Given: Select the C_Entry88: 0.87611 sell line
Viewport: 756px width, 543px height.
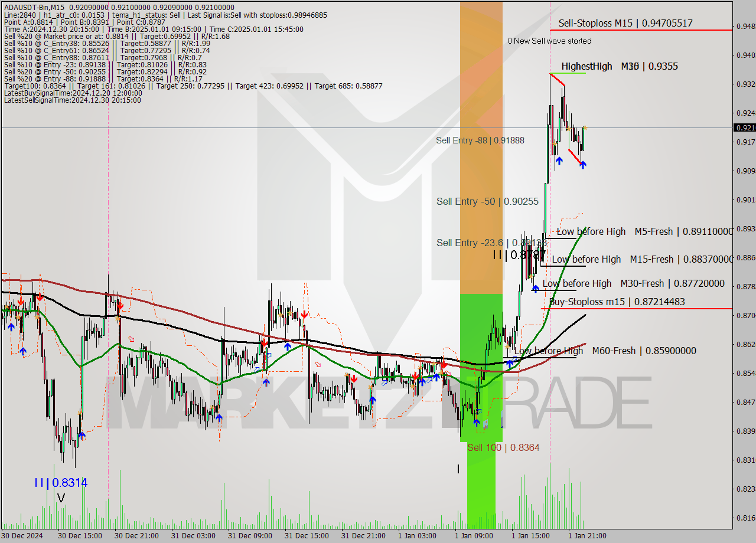Looking at the screenshot, I should 103,58.
